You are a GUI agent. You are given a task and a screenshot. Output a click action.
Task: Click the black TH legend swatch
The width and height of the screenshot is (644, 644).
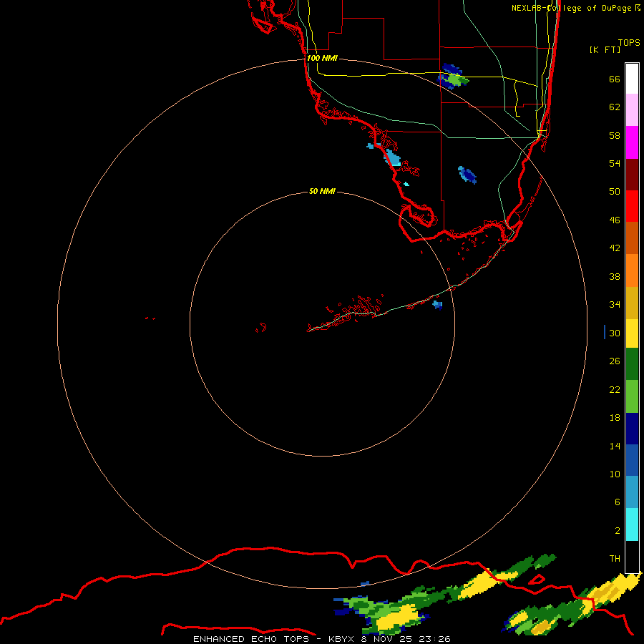click(x=632, y=557)
